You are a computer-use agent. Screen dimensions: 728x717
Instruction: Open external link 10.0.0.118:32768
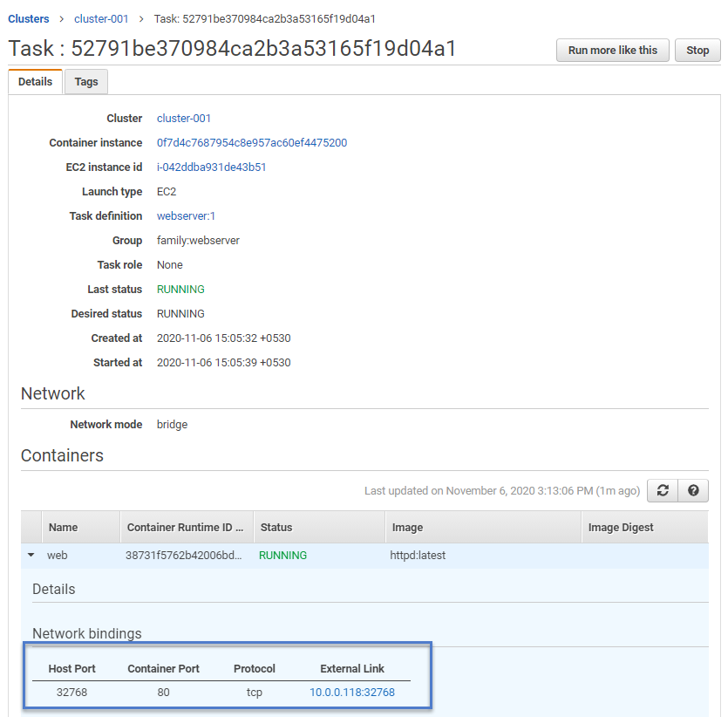point(352,693)
